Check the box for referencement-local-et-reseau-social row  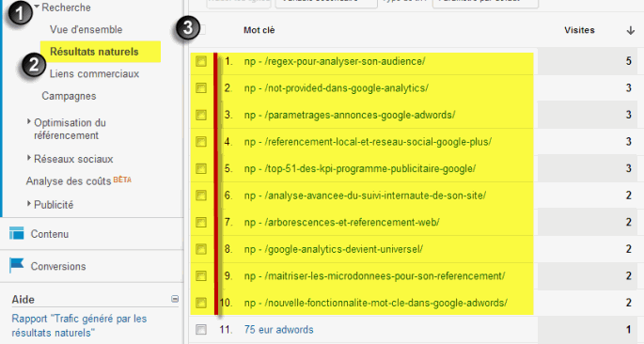pyautogui.click(x=201, y=142)
